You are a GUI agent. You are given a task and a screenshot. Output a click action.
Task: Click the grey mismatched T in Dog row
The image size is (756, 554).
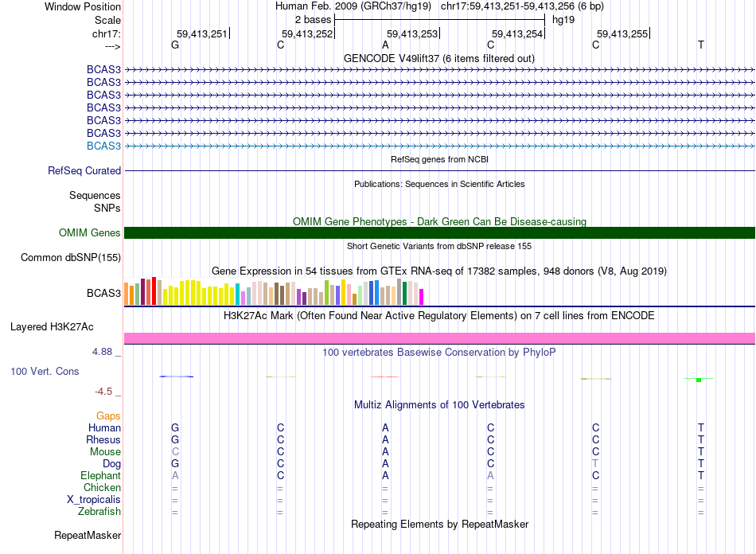[595, 463]
